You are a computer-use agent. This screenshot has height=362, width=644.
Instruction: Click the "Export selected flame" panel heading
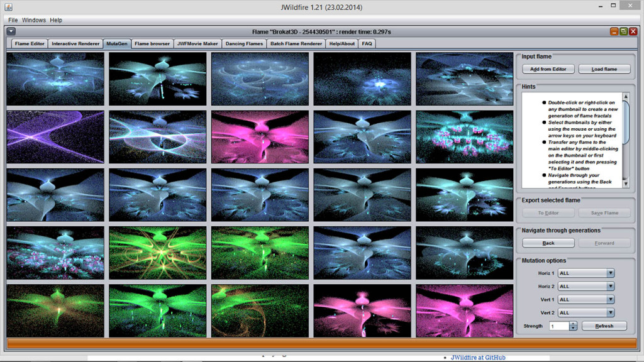pyautogui.click(x=551, y=200)
